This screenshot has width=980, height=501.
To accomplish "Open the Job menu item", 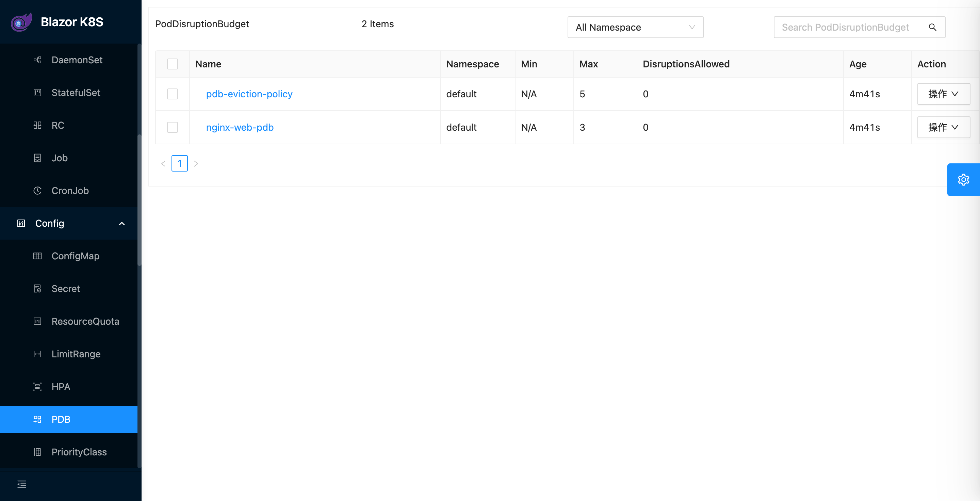I will [x=68, y=158].
